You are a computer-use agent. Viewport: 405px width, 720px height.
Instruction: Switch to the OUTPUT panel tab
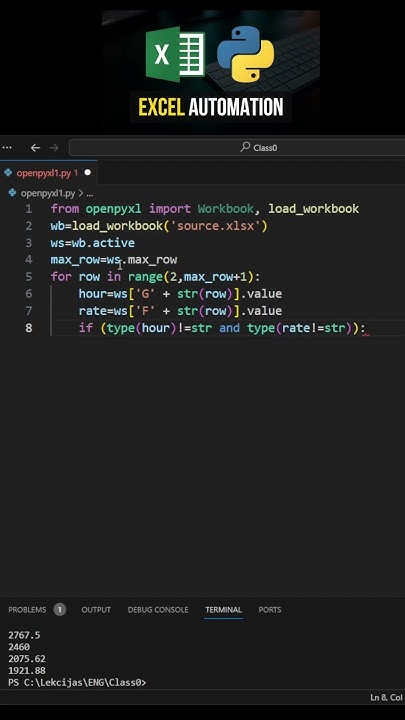pyautogui.click(x=96, y=610)
